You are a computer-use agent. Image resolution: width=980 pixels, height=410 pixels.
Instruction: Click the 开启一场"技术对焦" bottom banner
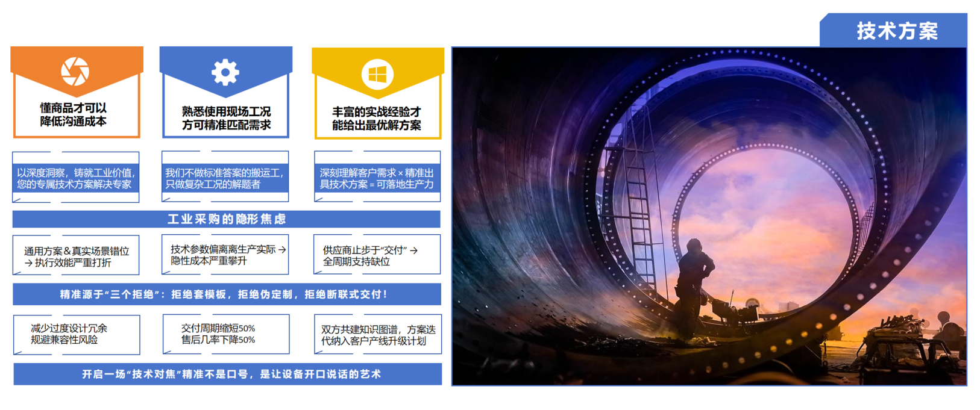click(227, 374)
